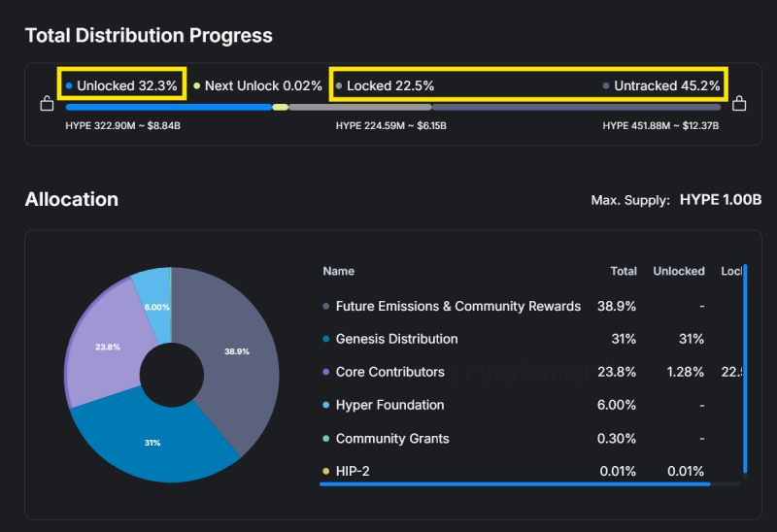777x532 pixels.
Task: Click the Untracked legend dot
Action: pyautogui.click(x=606, y=86)
